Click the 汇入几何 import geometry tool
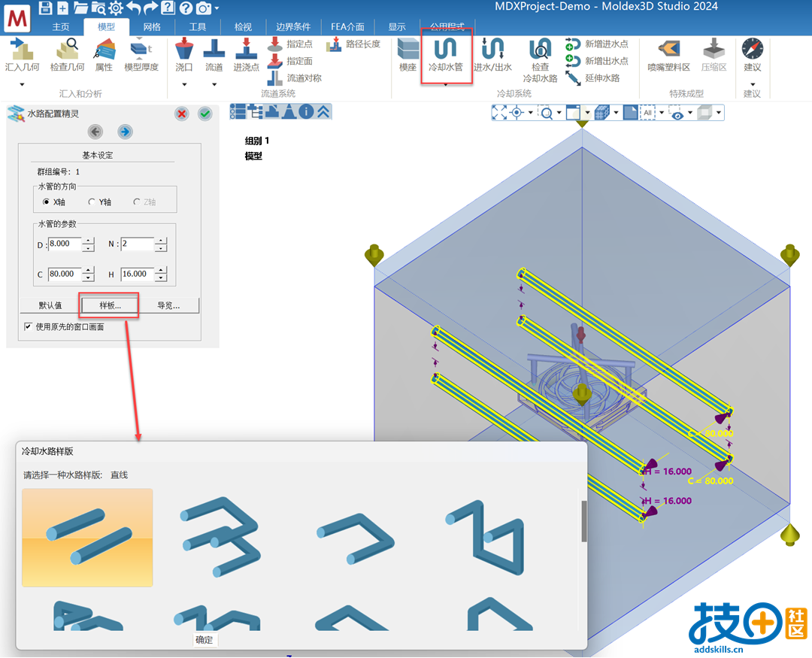Viewport: 812px width, 658px height. pyautogui.click(x=23, y=55)
